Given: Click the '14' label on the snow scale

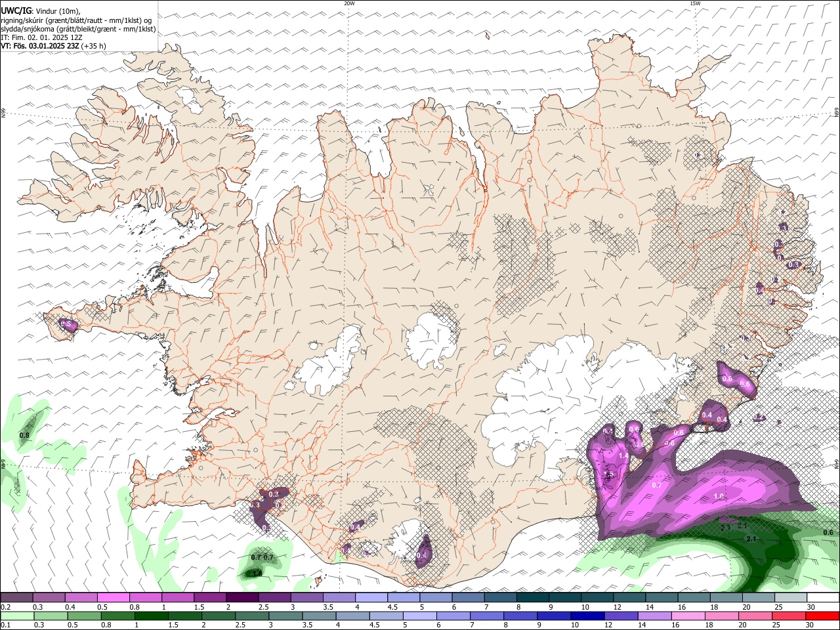Looking at the screenshot, I should pos(650,607).
